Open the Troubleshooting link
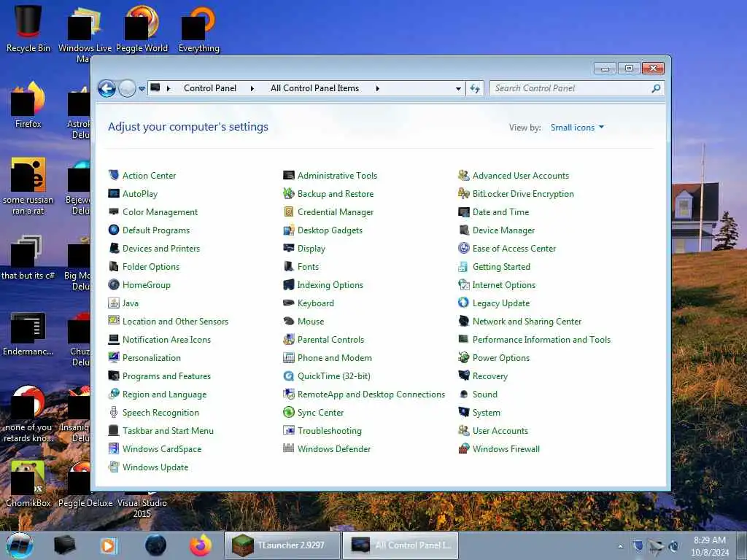747x560 pixels. coord(330,430)
